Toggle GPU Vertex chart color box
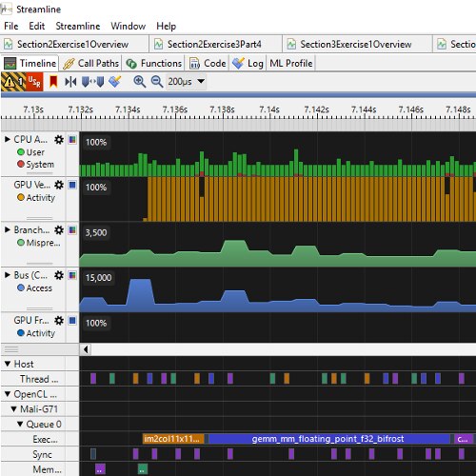Viewport: 476px width, 476px height. 72,185
